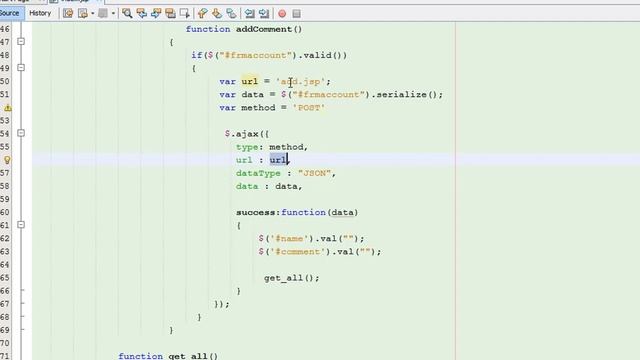Click the 'get_all();' call on line 65
The height and width of the screenshot is (360, 640).
291,278
